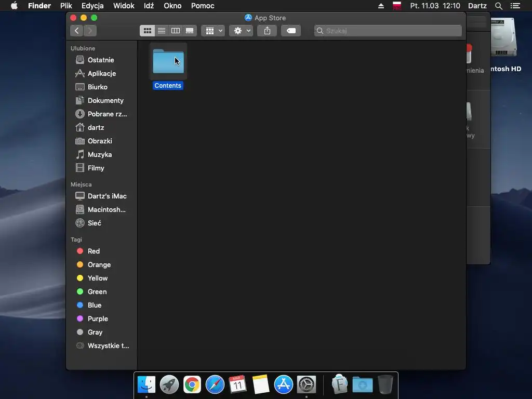Image resolution: width=532 pixels, height=399 pixels.
Task: Open Aplikacje in the sidebar
Action: [x=101, y=74]
